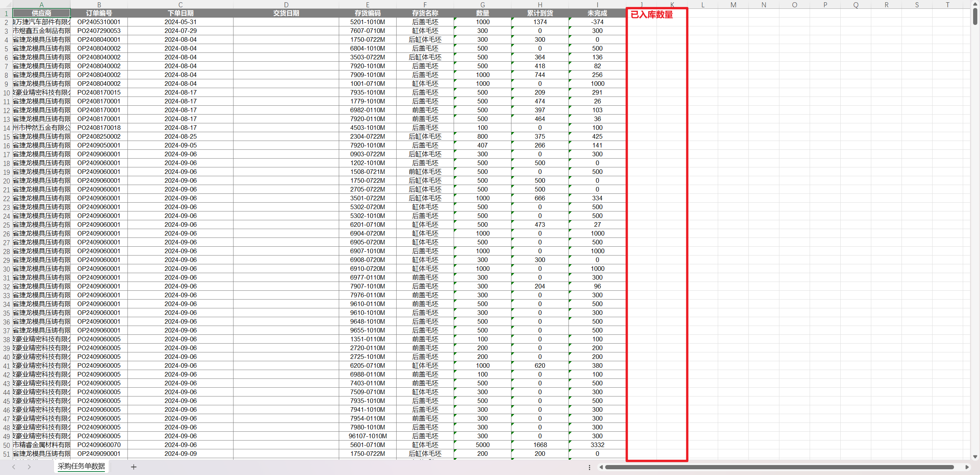980x475 pixels.
Task: Click inventory code cell 96107-1010M
Action: 367,436
